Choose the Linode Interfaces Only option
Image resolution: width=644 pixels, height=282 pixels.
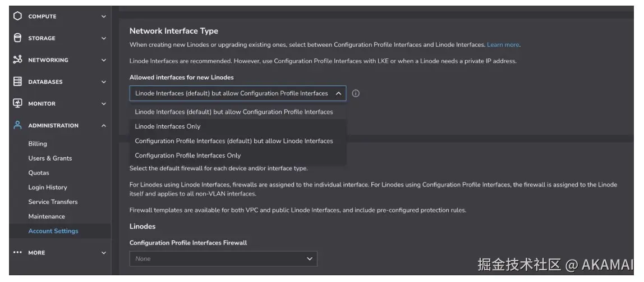(x=238, y=126)
